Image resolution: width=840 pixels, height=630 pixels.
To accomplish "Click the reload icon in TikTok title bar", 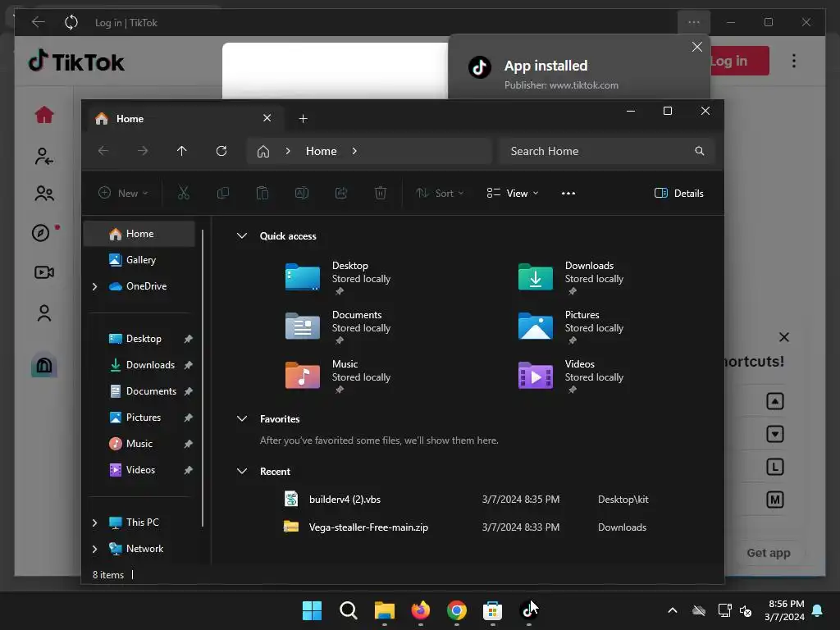I will coord(71,22).
